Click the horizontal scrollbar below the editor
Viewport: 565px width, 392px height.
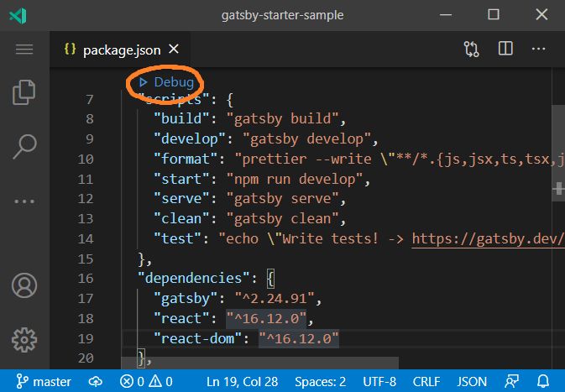[259, 363]
